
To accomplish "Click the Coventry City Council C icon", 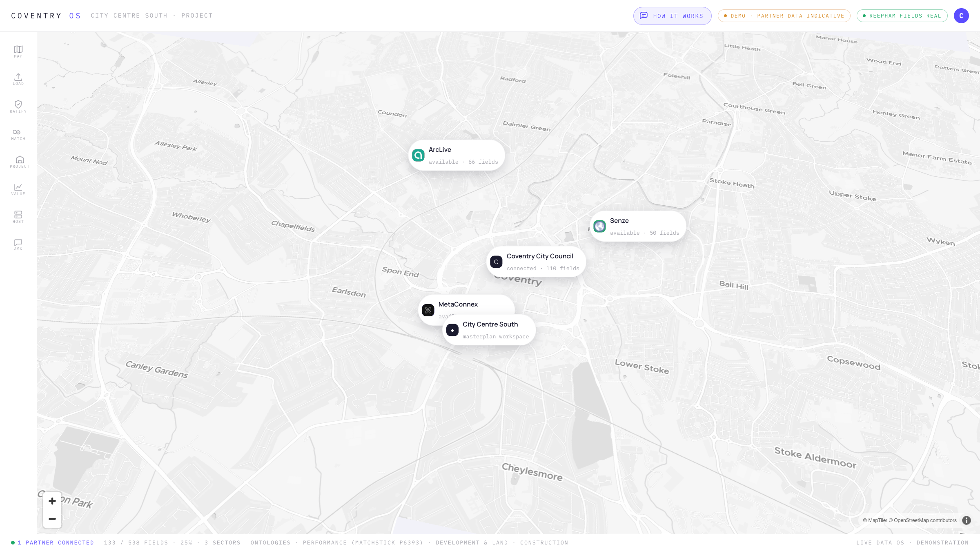I will point(496,262).
